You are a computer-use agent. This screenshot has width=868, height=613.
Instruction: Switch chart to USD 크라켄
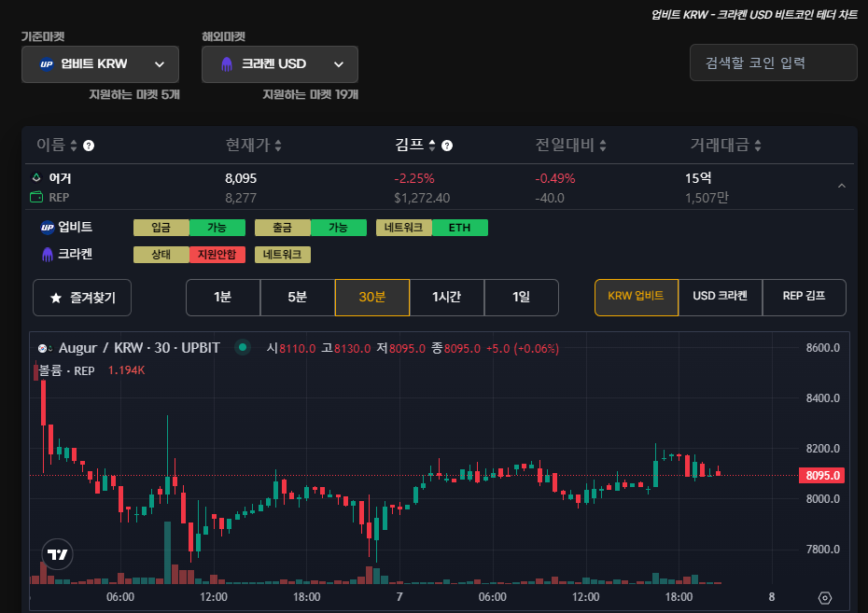point(721,298)
